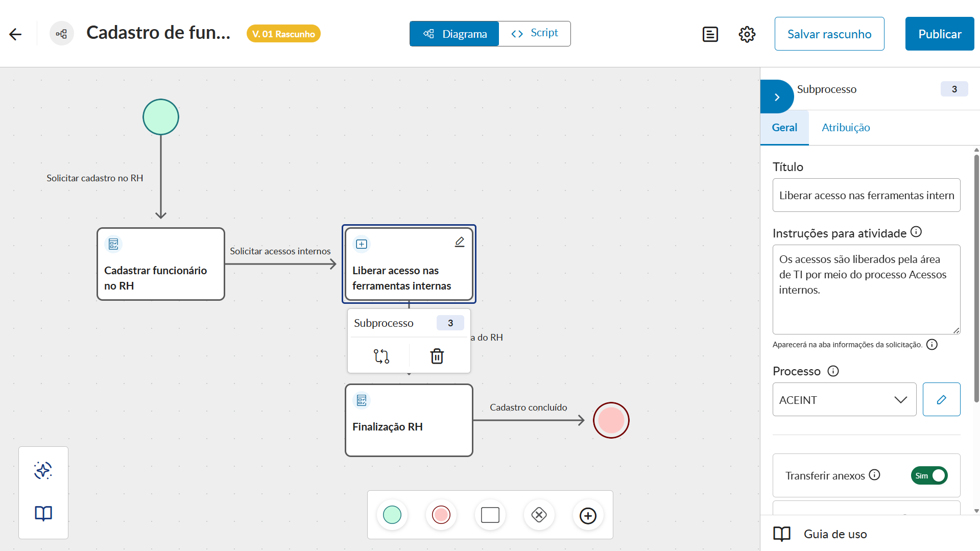
Task: Click Salvar rascunho button
Action: coord(829,34)
